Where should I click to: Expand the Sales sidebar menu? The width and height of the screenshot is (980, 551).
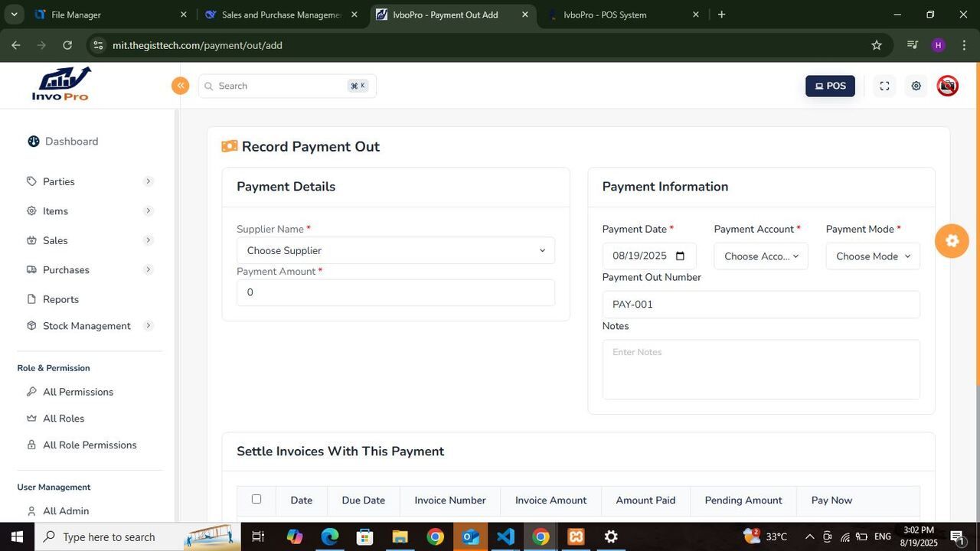coord(89,240)
